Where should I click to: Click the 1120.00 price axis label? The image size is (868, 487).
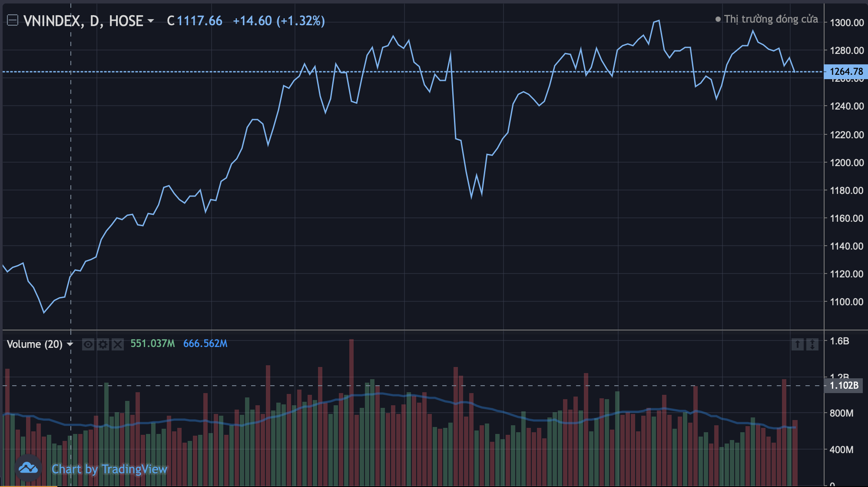(847, 274)
